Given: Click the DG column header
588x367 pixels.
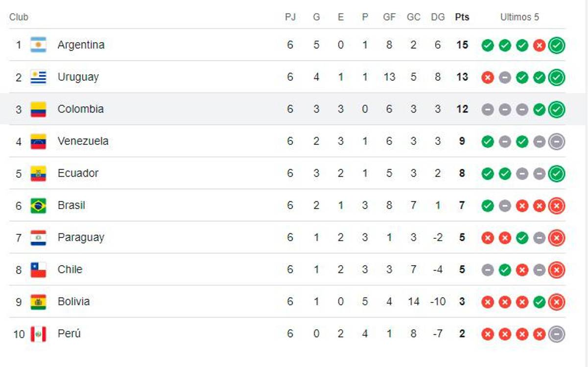Looking at the screenshot, I should tap(438, 17).
